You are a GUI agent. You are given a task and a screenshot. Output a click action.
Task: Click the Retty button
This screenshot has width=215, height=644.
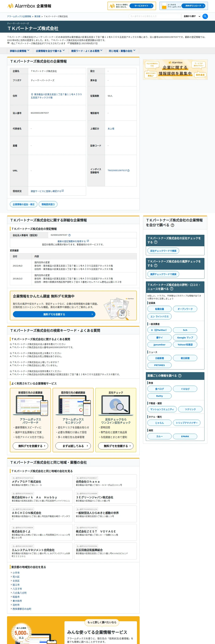point(159,396)
